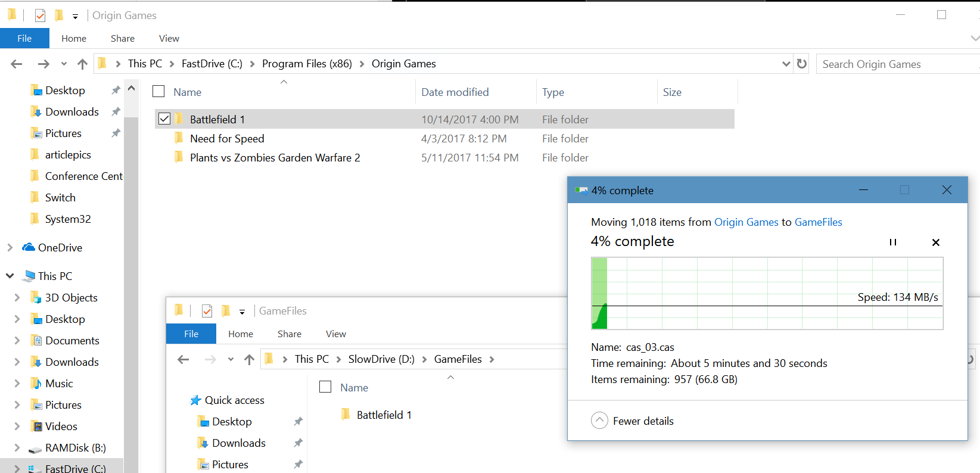Expand the OneDrive tree node
The image size is (980, 473).
(10, 247)
